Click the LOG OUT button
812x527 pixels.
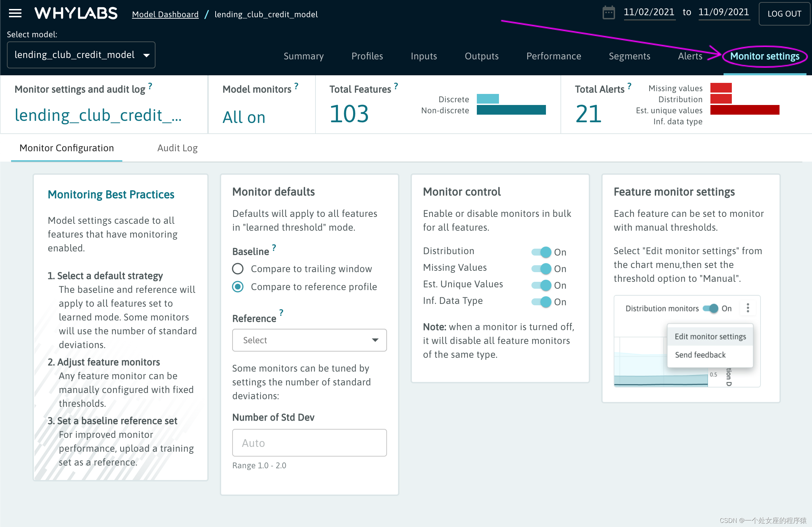click(x=784, y=14)
